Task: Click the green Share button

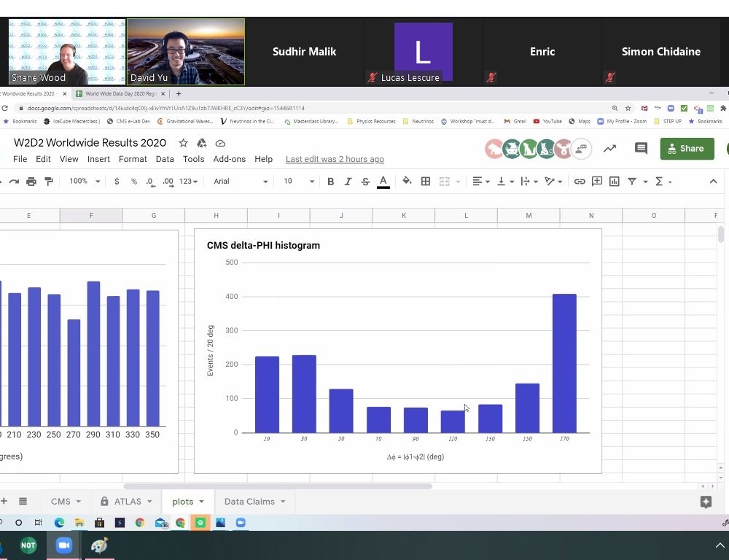Action: point(687,148)
